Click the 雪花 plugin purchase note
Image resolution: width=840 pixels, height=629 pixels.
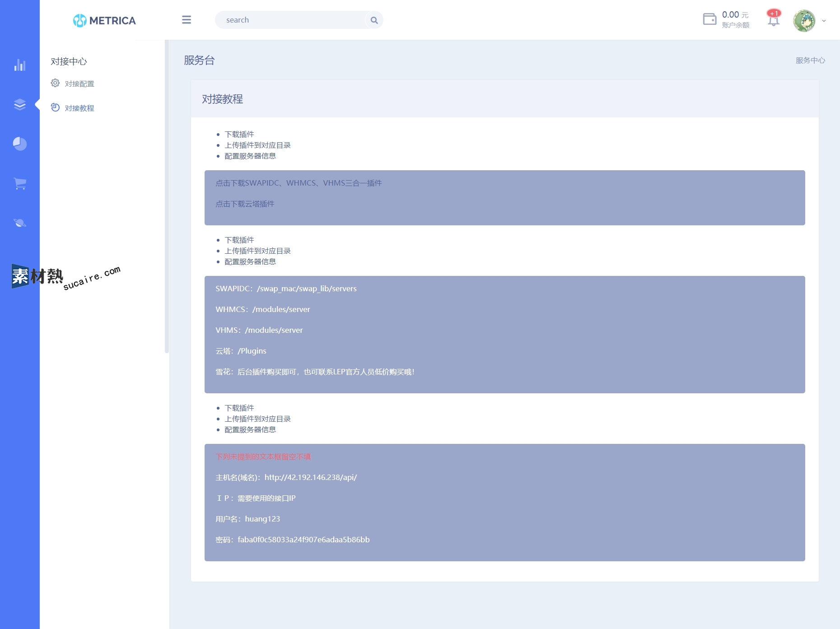coord(315,372)
